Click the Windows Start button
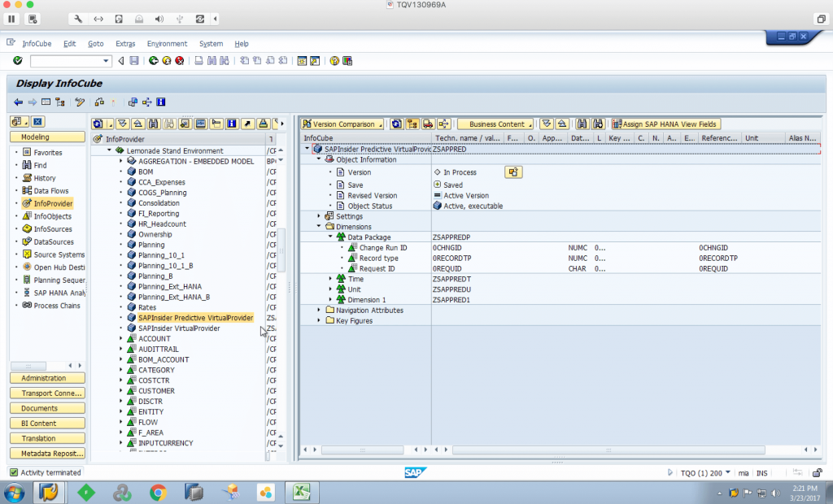 coord(14,493)
